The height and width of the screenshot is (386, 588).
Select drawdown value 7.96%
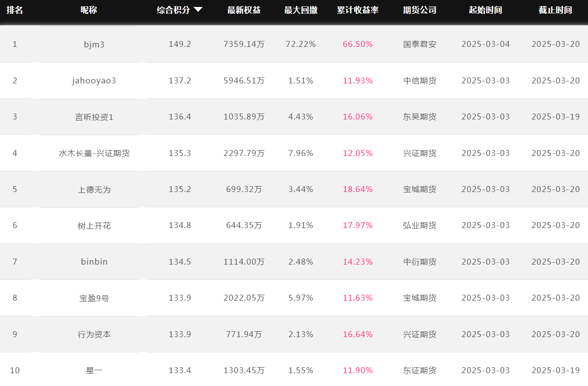301,153
